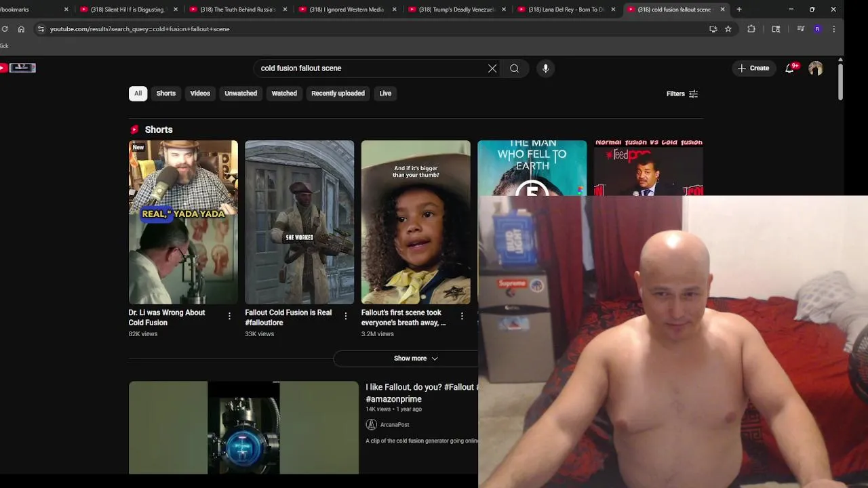
Task: Select the All filter chip
Action: (x=138, y=94)
